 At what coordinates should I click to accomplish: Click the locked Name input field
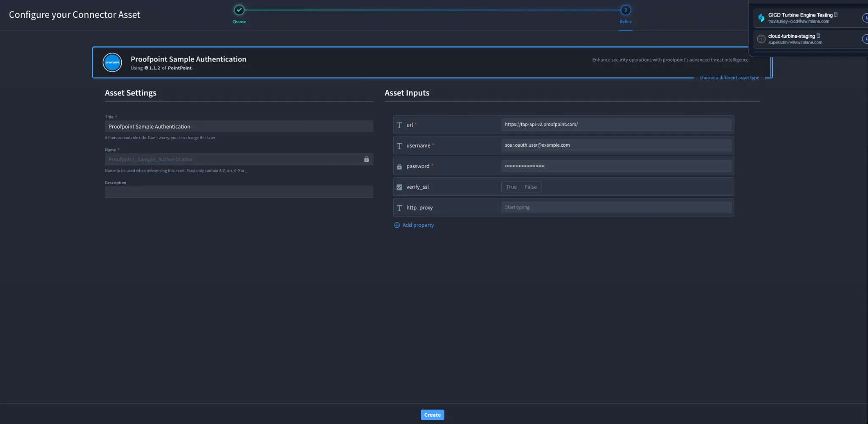click(x=239, y=159)
